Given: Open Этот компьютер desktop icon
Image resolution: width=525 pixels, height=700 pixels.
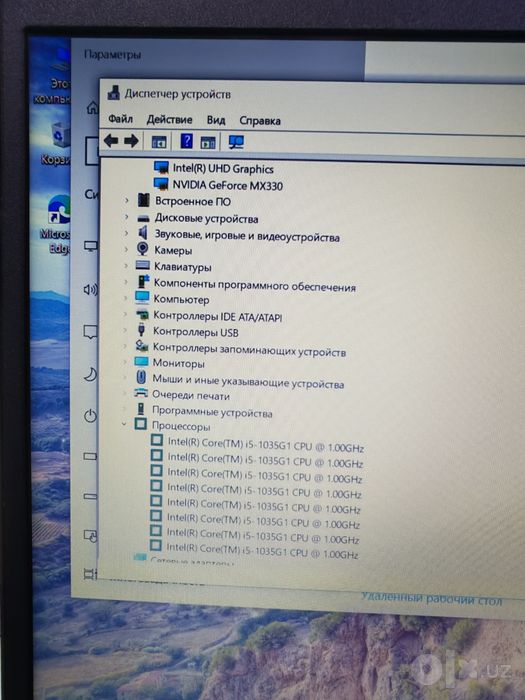Looking at the screenshot, I should (55, 76).
